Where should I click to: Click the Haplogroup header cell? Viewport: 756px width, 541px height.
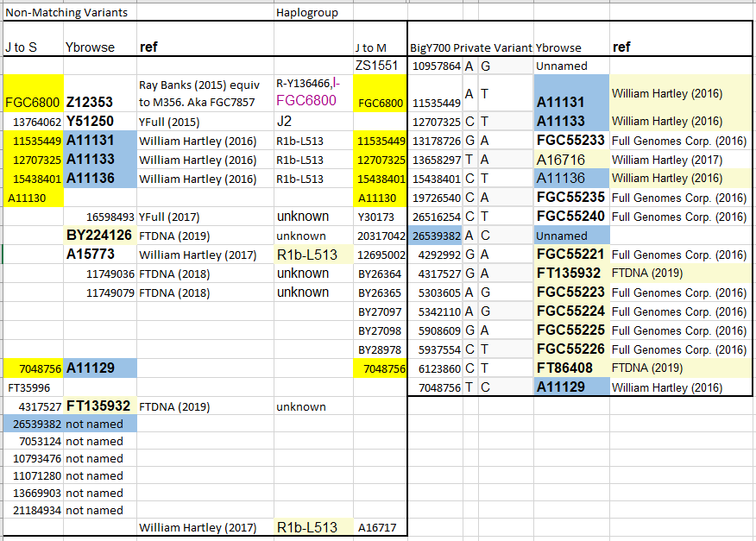313,13
